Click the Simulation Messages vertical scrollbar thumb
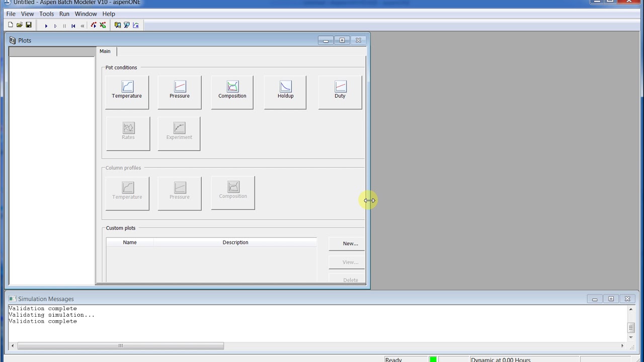644x362 pixels. pyautogui.click(x=630, y=328)
